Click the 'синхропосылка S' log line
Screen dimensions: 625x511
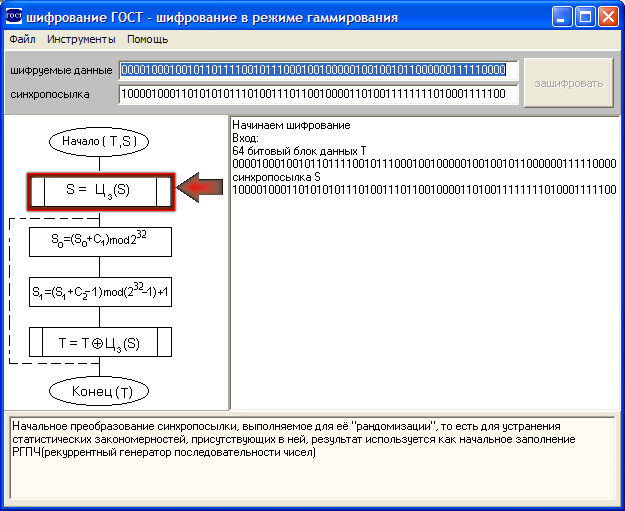click(276, 177)
